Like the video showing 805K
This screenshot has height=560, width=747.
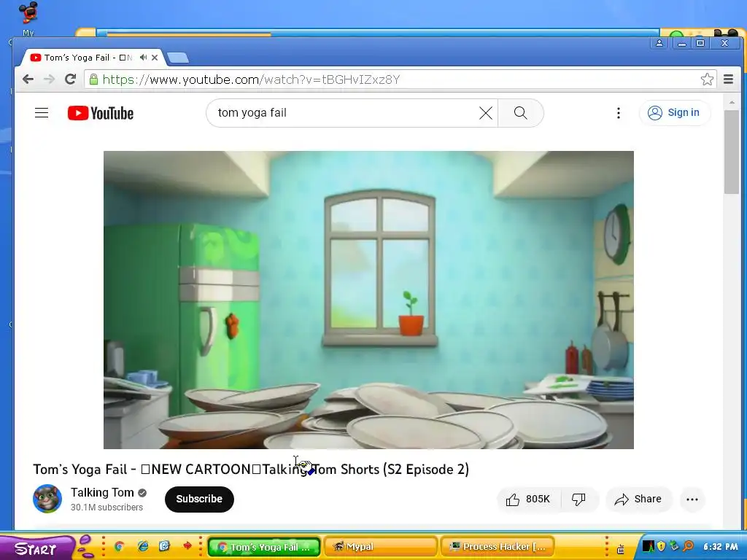[528, 499]
